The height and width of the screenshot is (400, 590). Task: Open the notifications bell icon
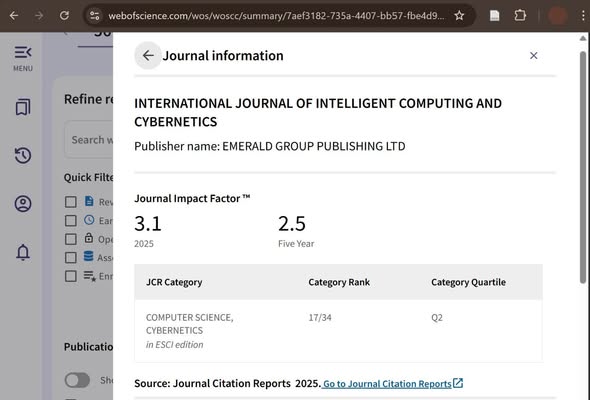click(x=23, y=252)
